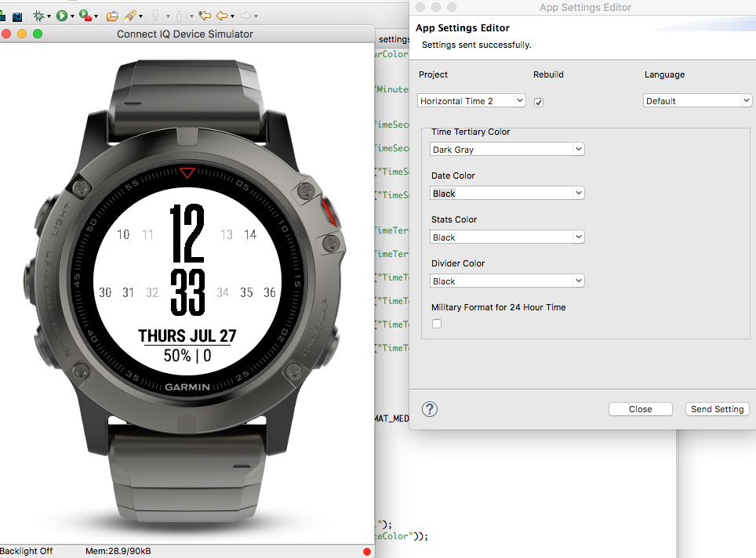Viewport: 756px width, 558px height.
Task: Expand the Search options arrow
Action: (141, 16)
